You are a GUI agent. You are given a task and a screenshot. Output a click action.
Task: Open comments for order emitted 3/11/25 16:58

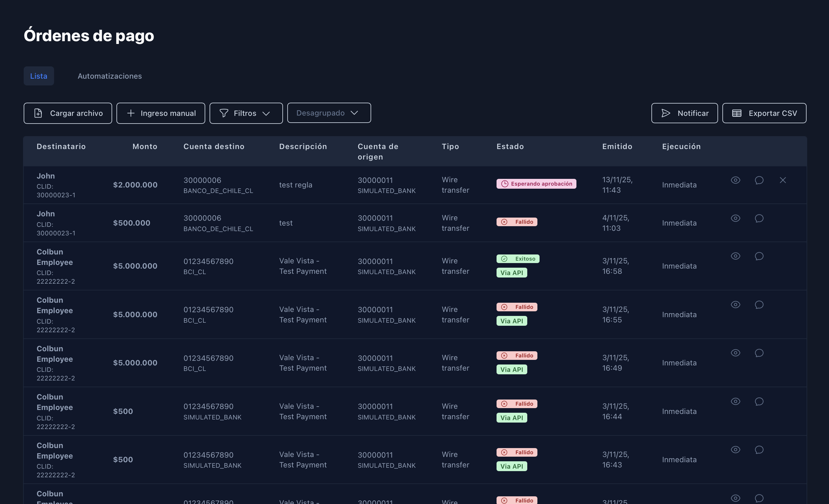click(x=759, y=256)
